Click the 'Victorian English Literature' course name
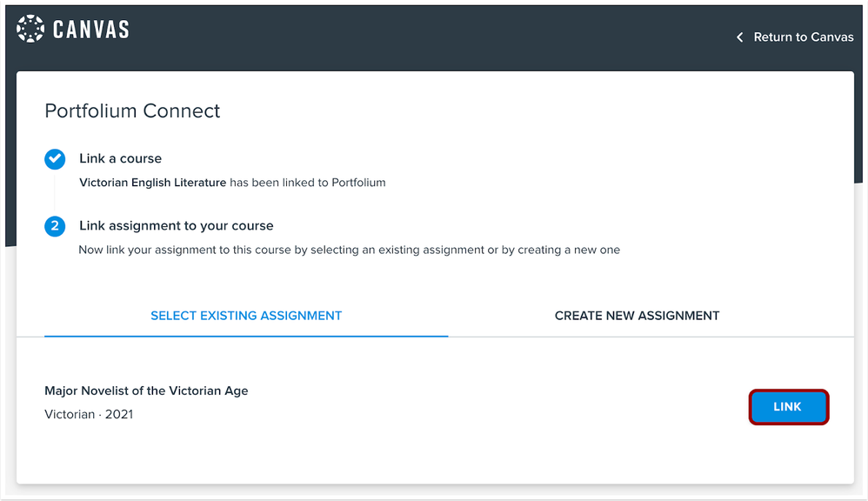The width and height of the screenshot is (868, 501). click(x=153, y=183)
